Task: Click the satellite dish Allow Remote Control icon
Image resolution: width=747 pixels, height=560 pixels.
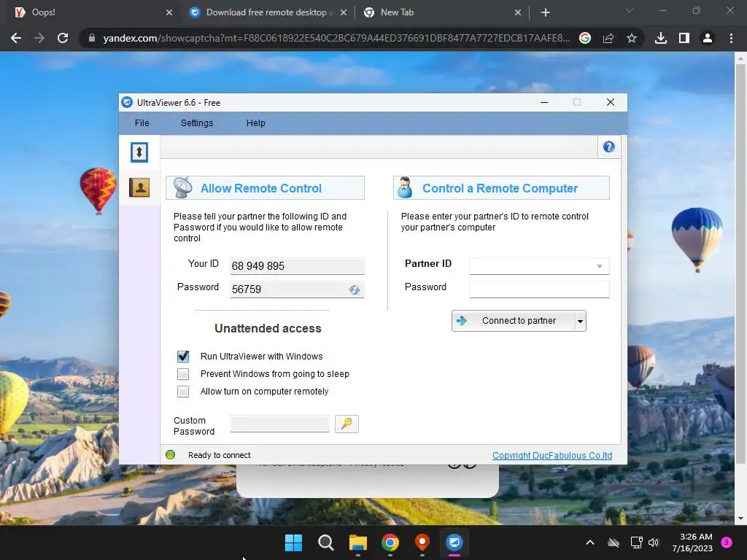Action: [182, 187]
